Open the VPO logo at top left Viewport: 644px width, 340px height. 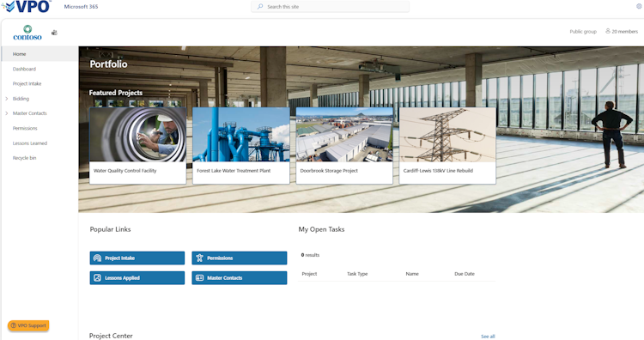click(x=27, y=7)
